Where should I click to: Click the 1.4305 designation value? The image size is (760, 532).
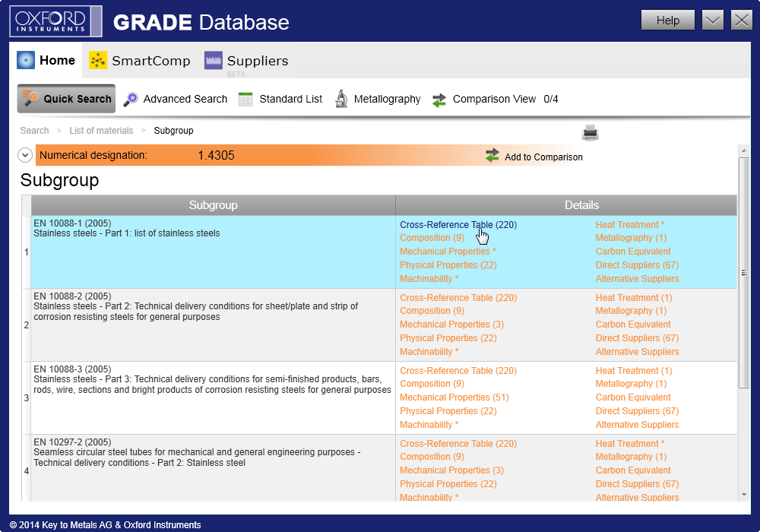(x=216, y=155)
